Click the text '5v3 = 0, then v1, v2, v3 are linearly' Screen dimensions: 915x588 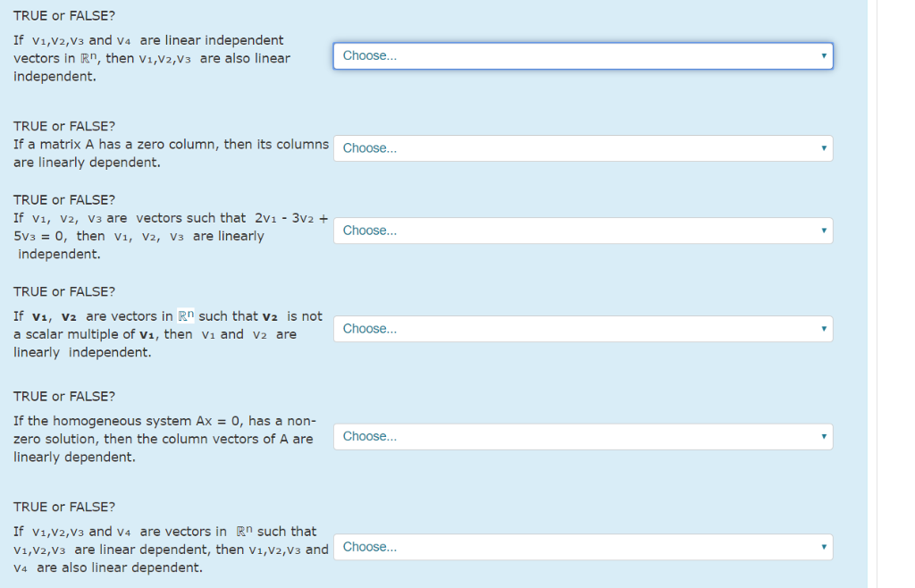click(x=139, y=236)
